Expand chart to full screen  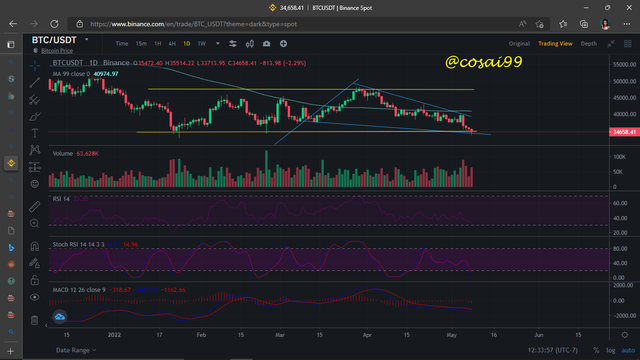pos(611,44)
